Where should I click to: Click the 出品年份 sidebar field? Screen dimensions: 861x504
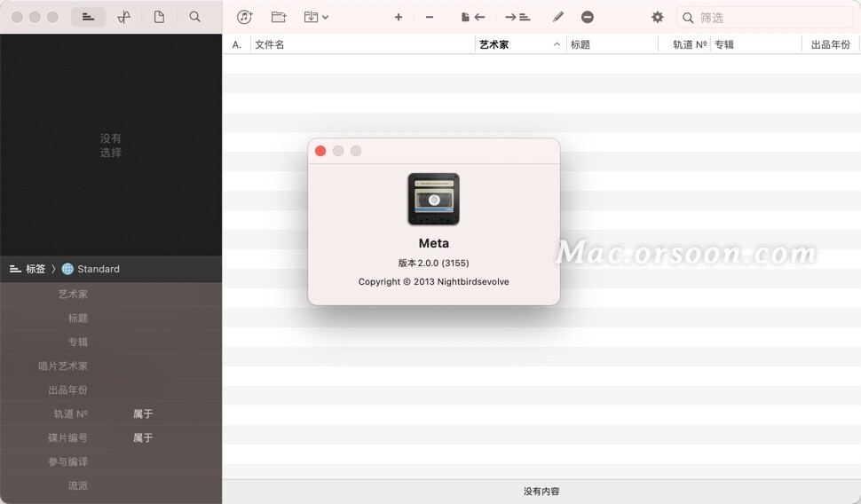[x=111, y=390]
